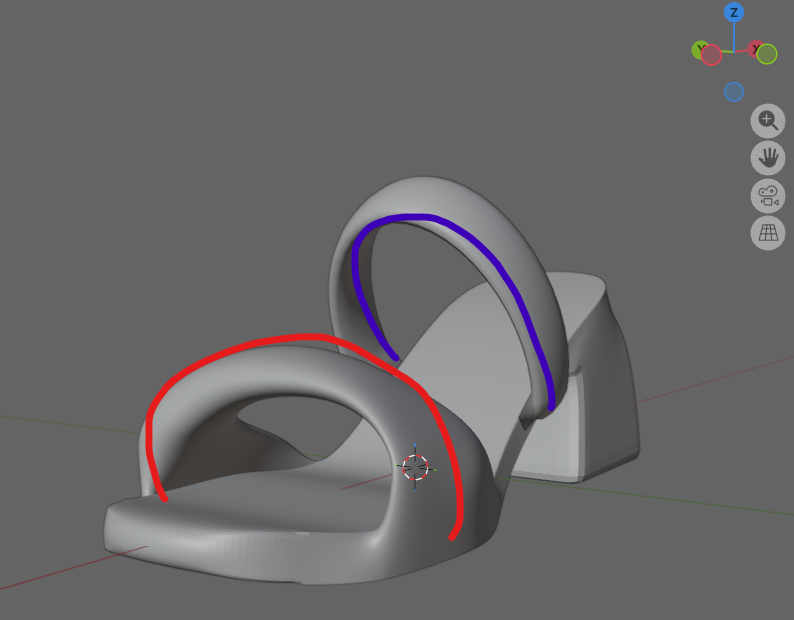Click the hollow red negative X gizmo circle

[x=712, y=56]
